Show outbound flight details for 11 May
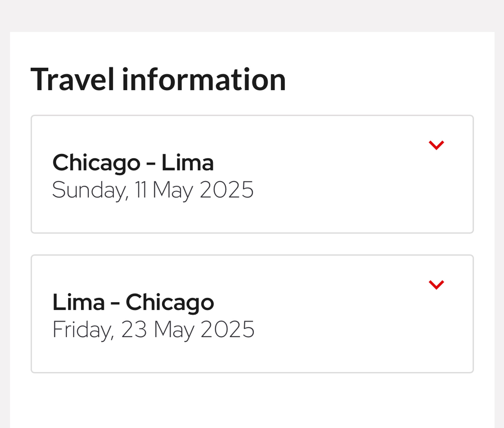 436,145
